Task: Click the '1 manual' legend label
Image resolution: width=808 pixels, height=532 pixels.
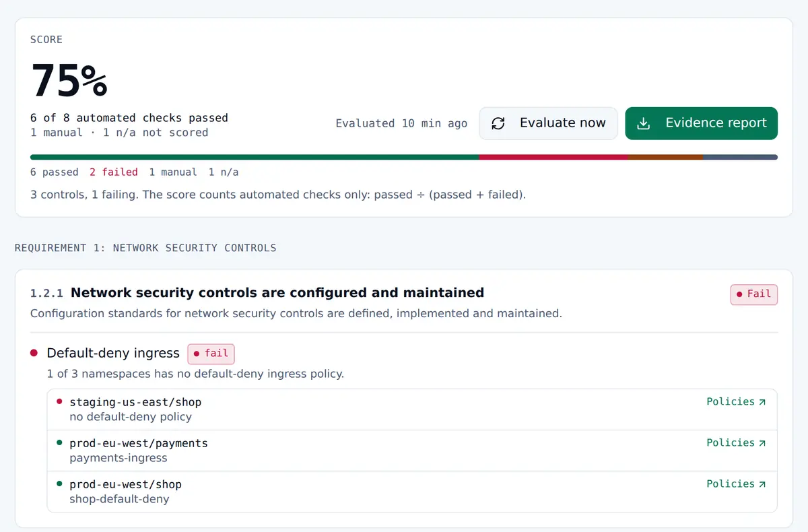Action: point(173,172)
